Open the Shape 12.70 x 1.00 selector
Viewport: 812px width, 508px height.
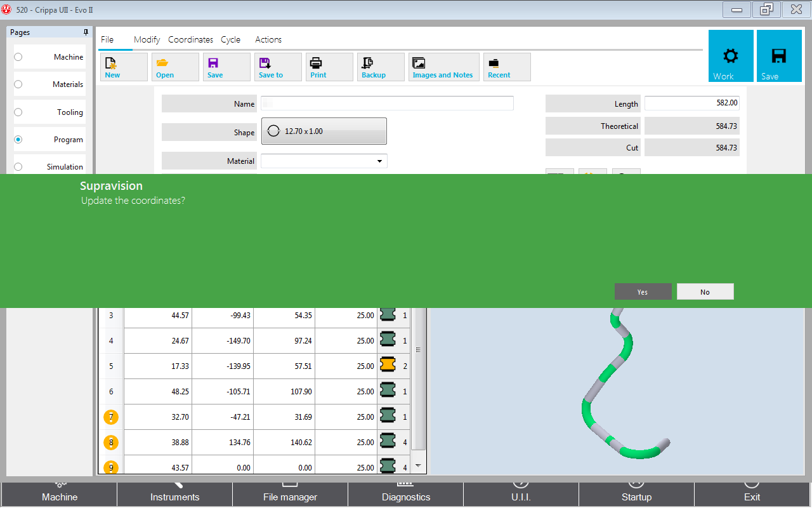click(x=324, y=131)
